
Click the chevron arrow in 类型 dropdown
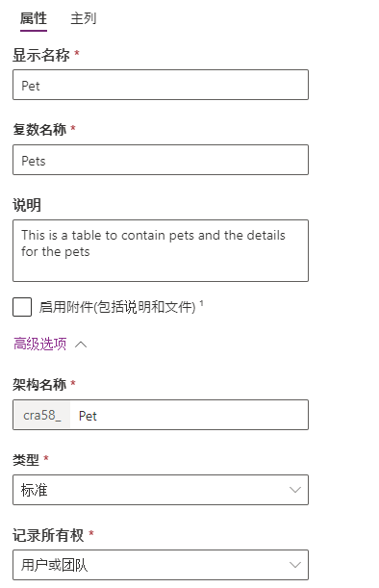coord(295,490)
